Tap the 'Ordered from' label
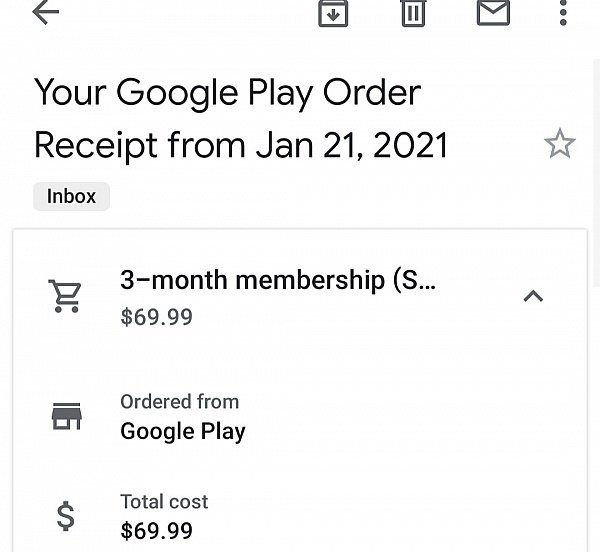Screen dimensions: 600x552 tap(179, 401)
